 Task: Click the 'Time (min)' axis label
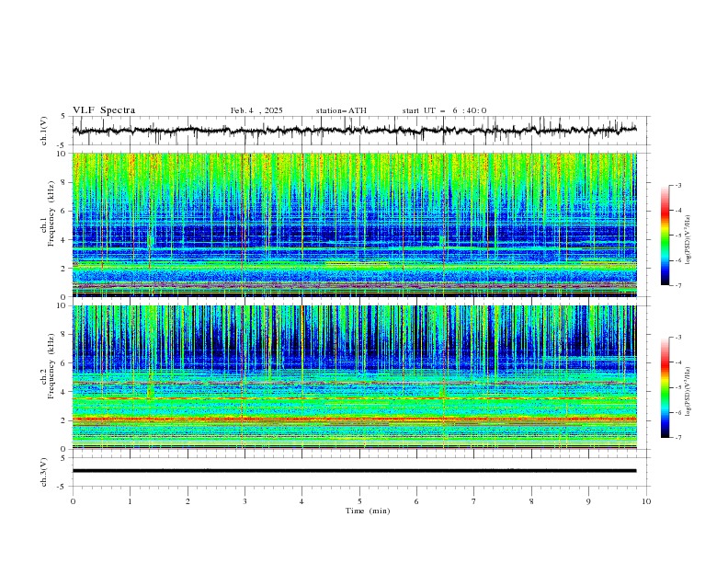pos(368,511)
